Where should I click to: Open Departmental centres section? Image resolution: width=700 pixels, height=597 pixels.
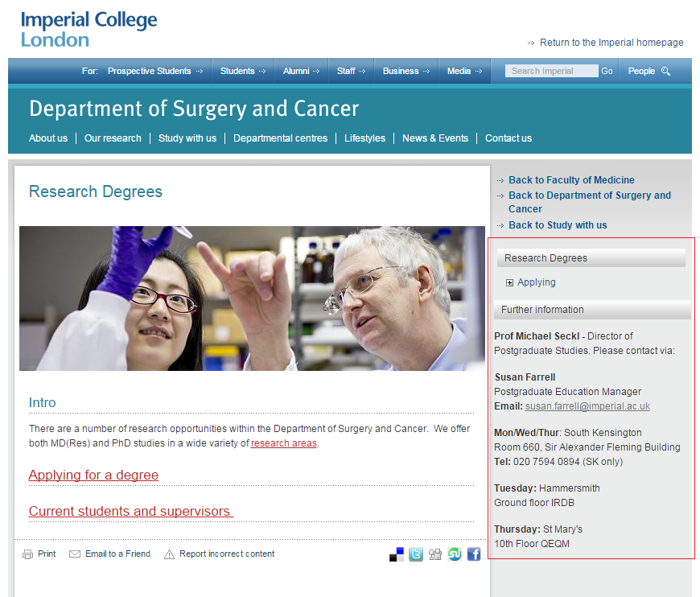(280, 138)
